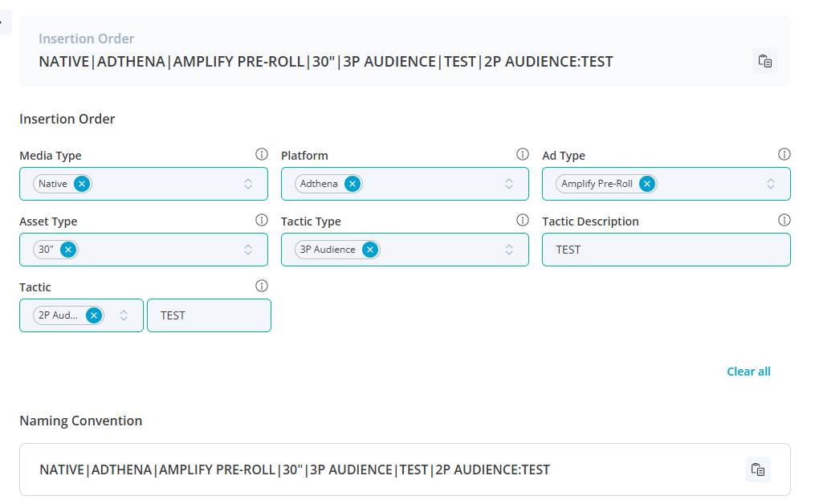Image resolution: width=815 pixels, height=504 pixels.
Task: Open the Tactic Type info icon
Action: click(x=523, y=220)
